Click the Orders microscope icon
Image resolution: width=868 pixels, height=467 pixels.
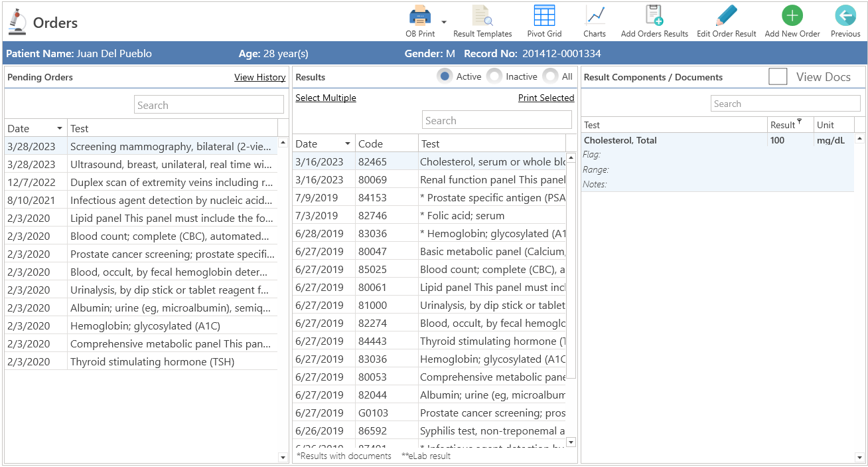[x=17, y=22]
